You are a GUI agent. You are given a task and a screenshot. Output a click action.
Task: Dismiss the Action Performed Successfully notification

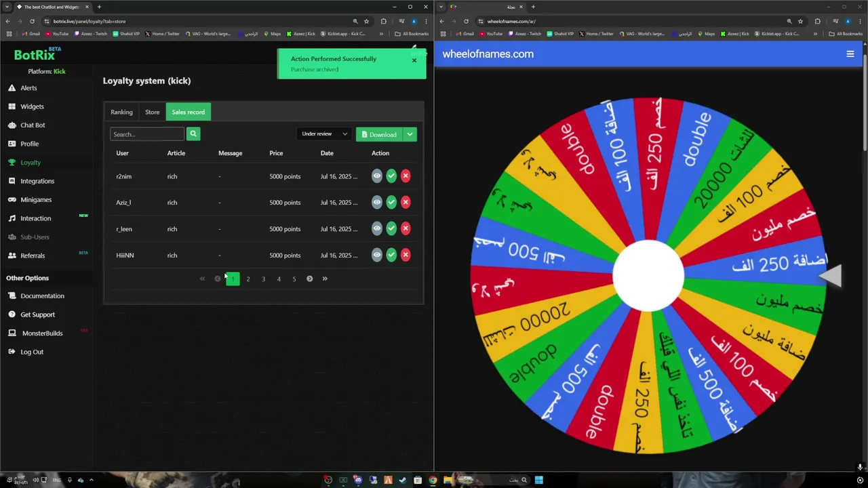[x=414, y=60]
